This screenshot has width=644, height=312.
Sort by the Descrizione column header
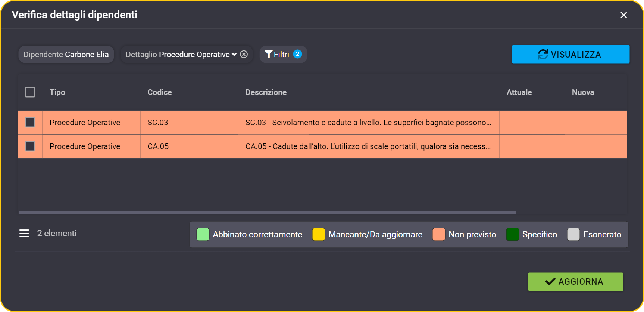coord(266,92)
